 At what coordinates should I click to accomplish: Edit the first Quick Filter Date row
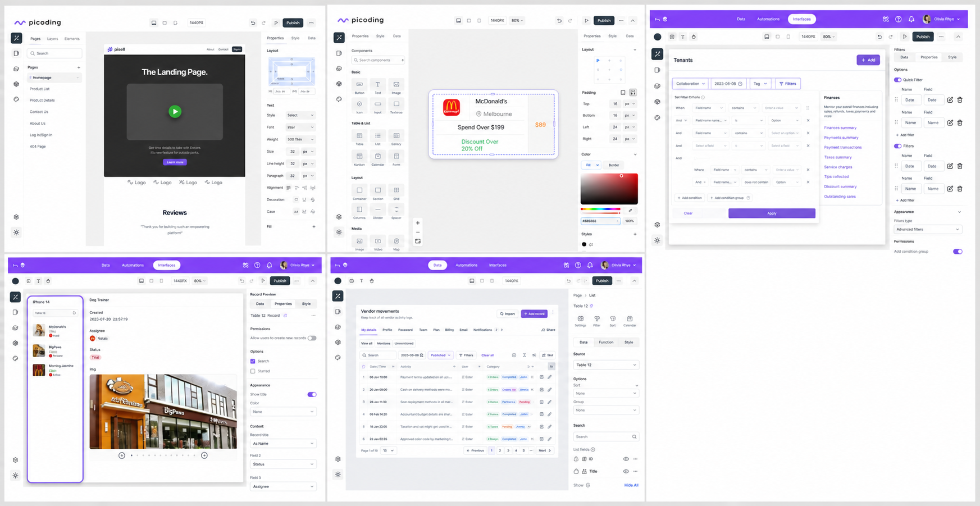(x=950, y=100)
